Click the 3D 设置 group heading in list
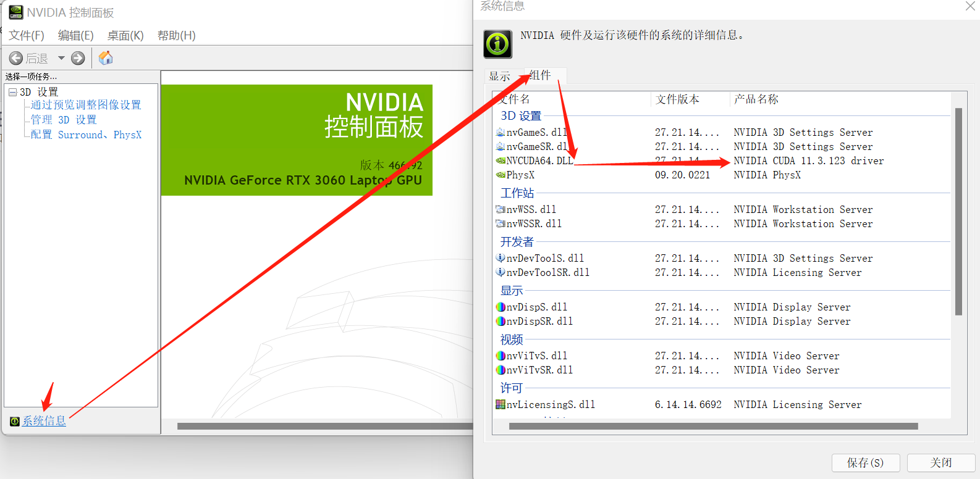This screenshot has width=980, height=479. [x=521, y=115]
